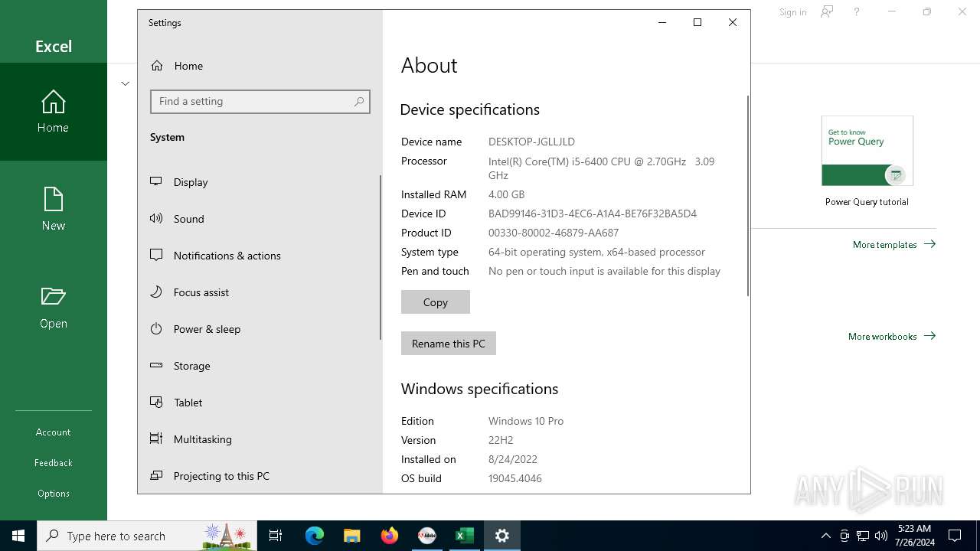The height and width of the screenshot is (551, 980).
Task: Open Excel Account page
Action: tap(54, 432)
